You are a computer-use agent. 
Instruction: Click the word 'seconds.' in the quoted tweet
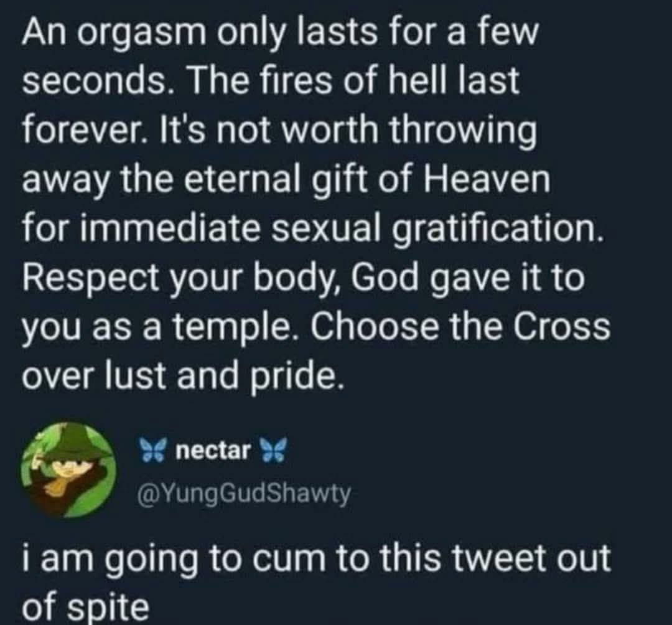95,80
